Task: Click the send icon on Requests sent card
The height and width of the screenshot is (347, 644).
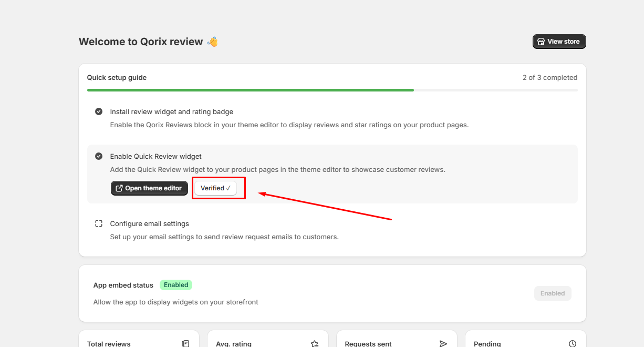Action: [443, 344]
